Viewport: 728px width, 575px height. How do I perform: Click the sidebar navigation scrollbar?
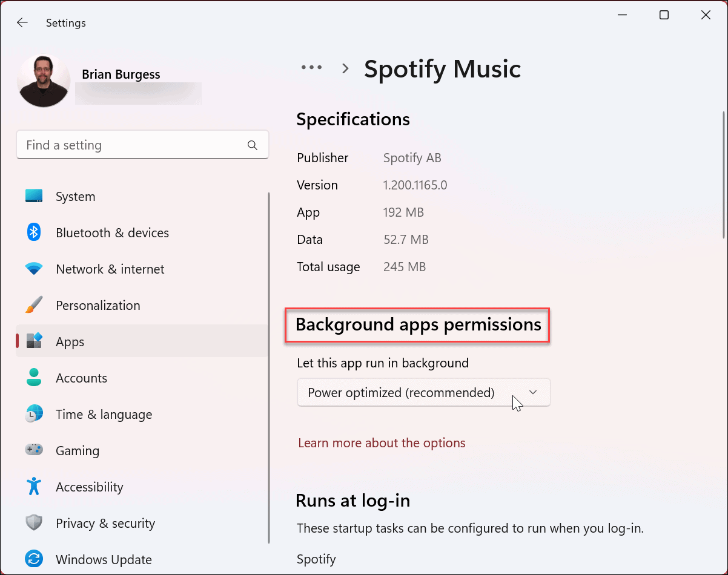click(268, 368)
